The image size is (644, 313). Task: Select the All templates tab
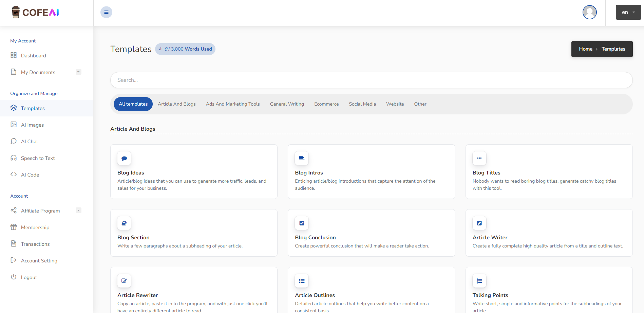(x=133, y=104)
